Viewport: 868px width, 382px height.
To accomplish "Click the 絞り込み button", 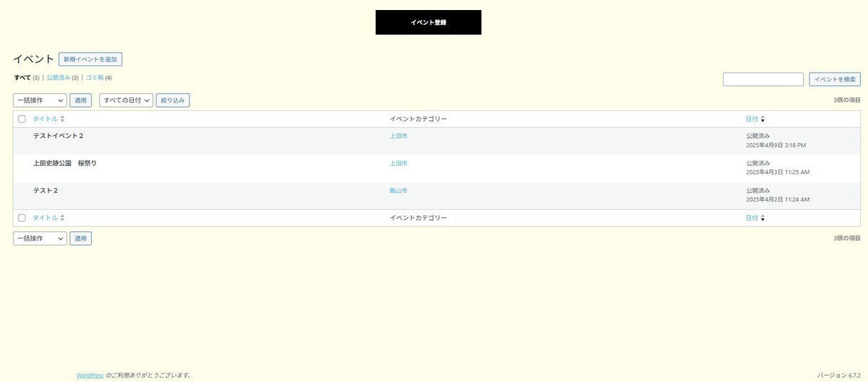I will (x=173, y=100).
